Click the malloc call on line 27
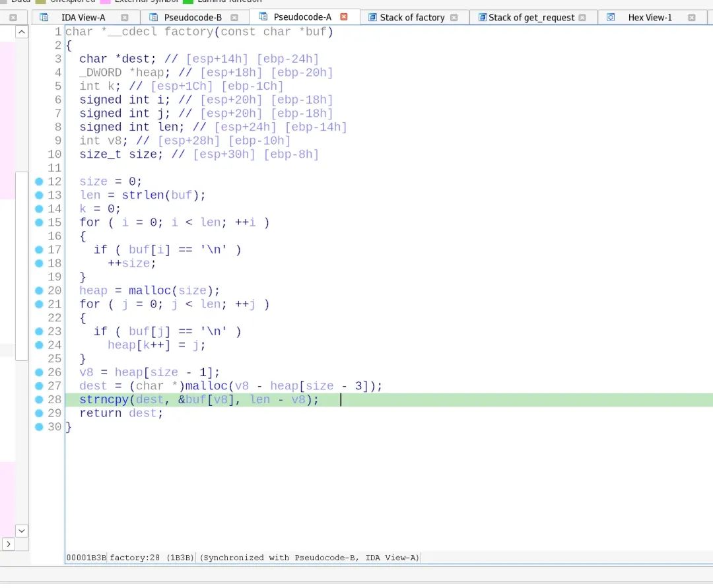The width and height of the screenshot is (713, 588). [207, 386]
